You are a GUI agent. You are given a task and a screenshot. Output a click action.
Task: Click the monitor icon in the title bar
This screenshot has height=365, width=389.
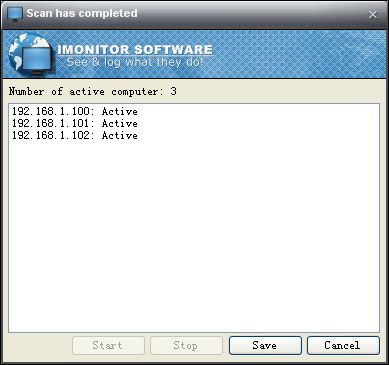point(15,14)
